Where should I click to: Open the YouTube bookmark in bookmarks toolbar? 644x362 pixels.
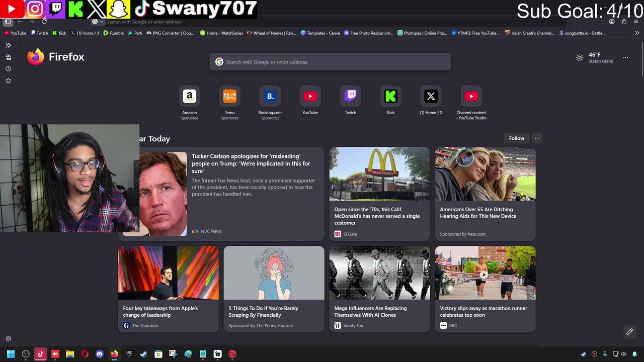point(15,33)
